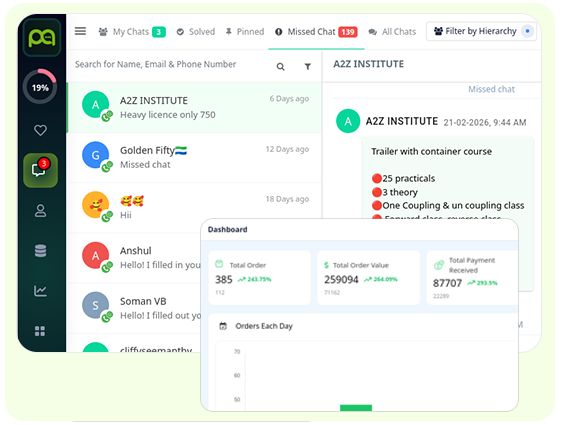Click the WhatsApp badge on Soman VB avatar

point(107,317)
